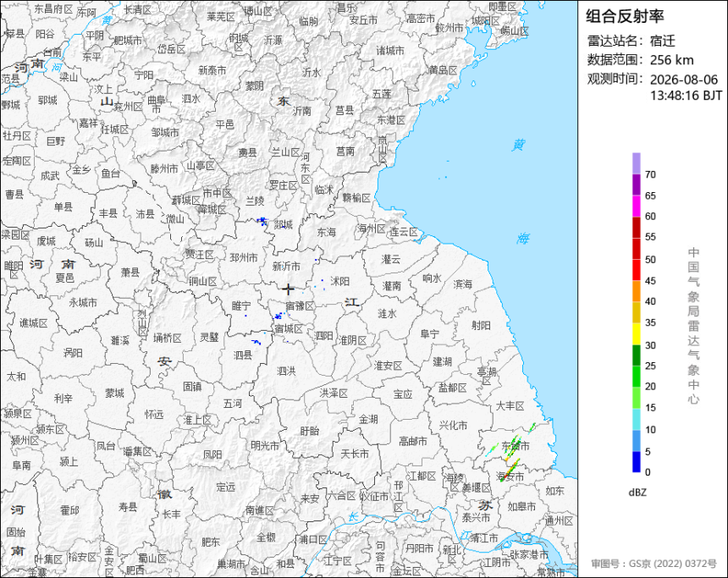Click the dark blue swatch at the legend bottom
This screenshot has height=578, width=728.
[636, 462]
